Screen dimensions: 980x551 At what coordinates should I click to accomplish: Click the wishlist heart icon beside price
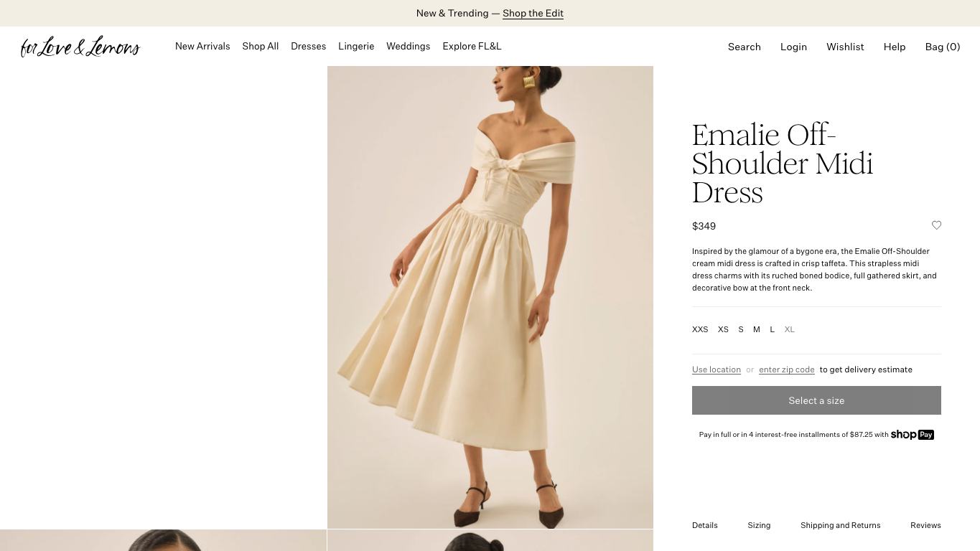pyautogui.click(x=936, y=225)
